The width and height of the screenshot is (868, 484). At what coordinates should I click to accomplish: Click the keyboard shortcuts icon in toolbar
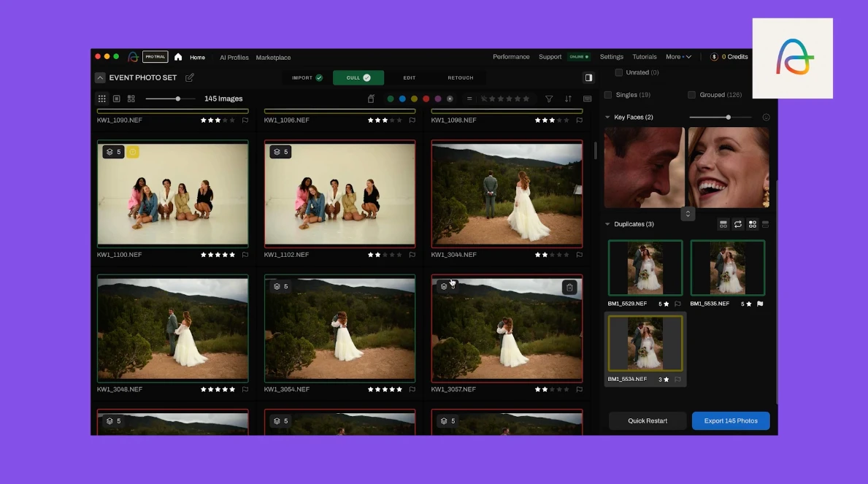[588, 99]
